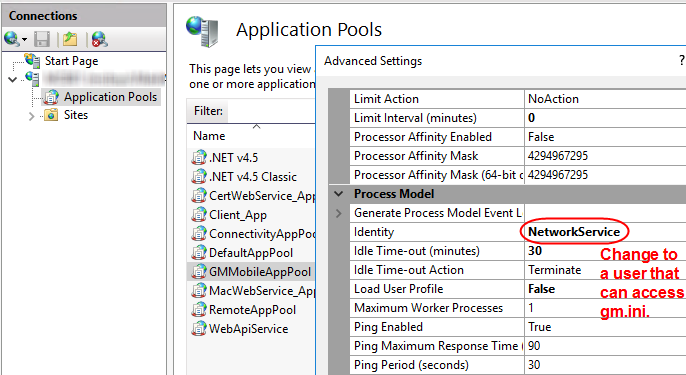The width and height of the screenshot is (686, 375).
Task: Open the connect globe icon in Connections toolbar
Action: [x=12, y=39]
